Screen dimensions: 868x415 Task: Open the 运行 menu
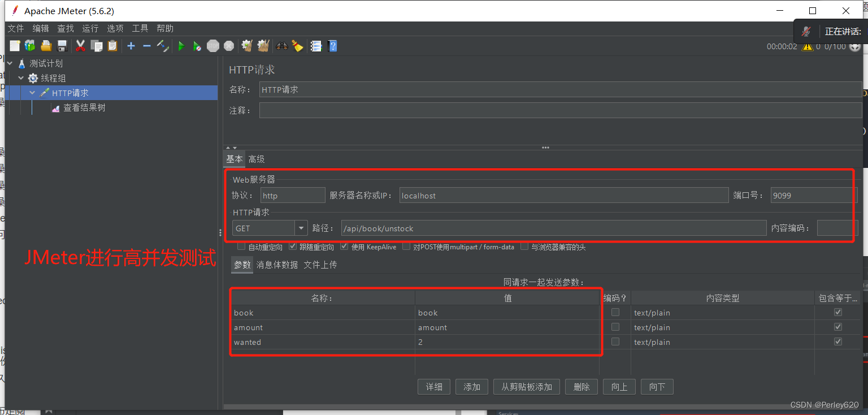pos(90,28)
